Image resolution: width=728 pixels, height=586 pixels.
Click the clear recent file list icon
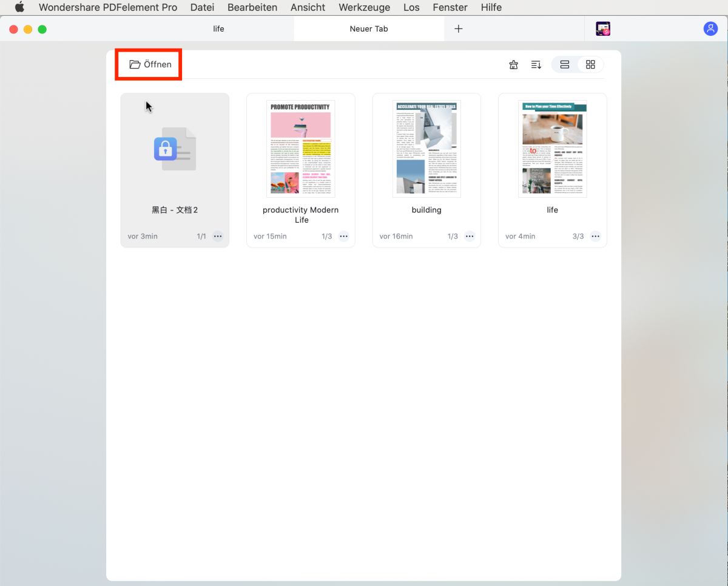coord(513,64)
